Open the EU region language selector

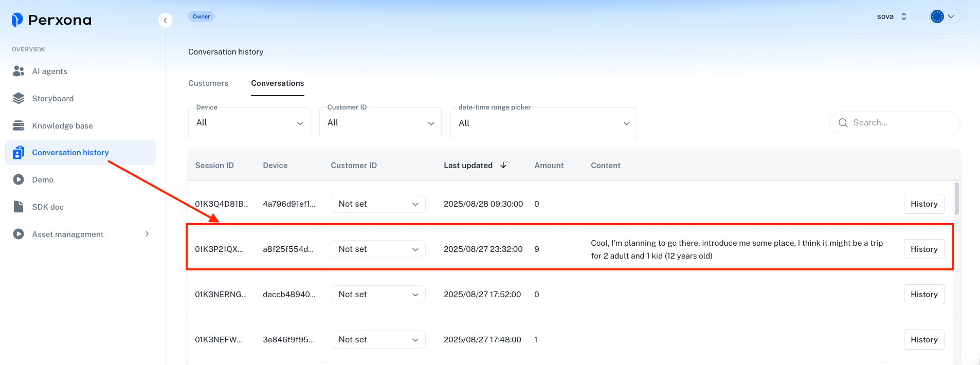[944, 16]
